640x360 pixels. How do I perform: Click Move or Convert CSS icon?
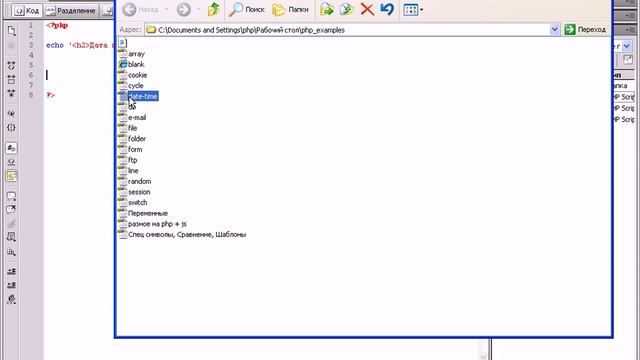click(11, 252)
